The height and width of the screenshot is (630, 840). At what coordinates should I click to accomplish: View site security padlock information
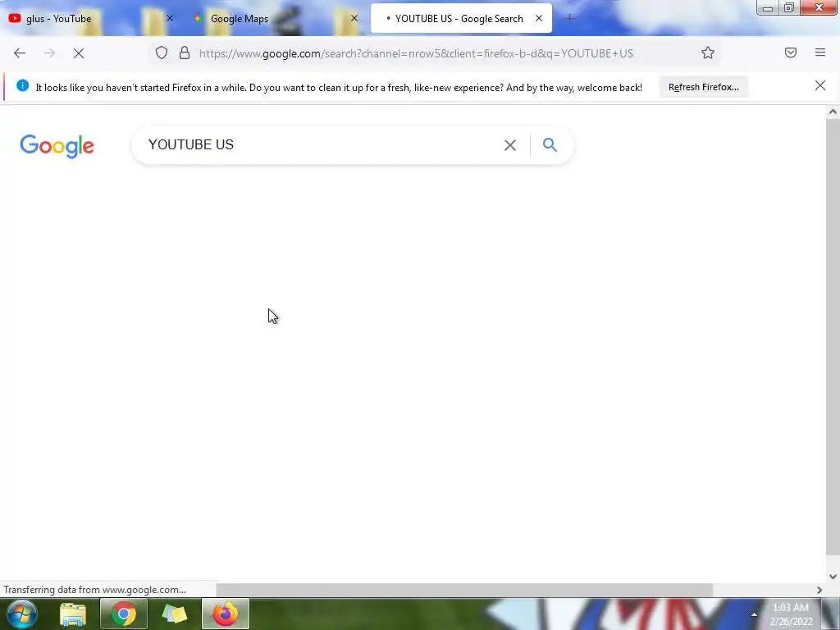185,52
